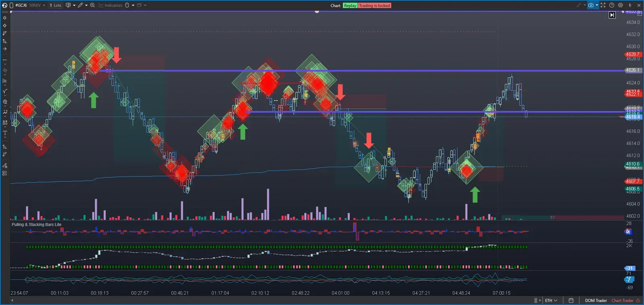Click the mouse mode icon
Image resolution: width=644 pixels, height=305 pixels.
[x=127, y=5]
